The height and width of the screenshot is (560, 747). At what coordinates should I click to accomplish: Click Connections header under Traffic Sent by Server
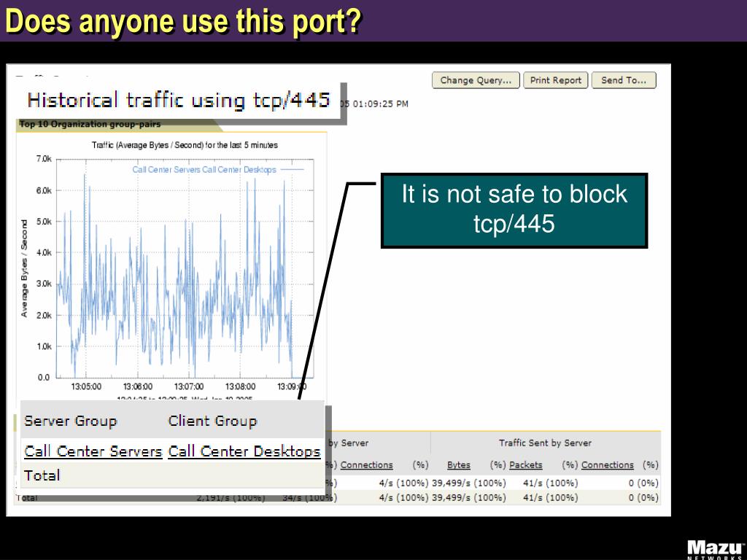tap(608, 465)
